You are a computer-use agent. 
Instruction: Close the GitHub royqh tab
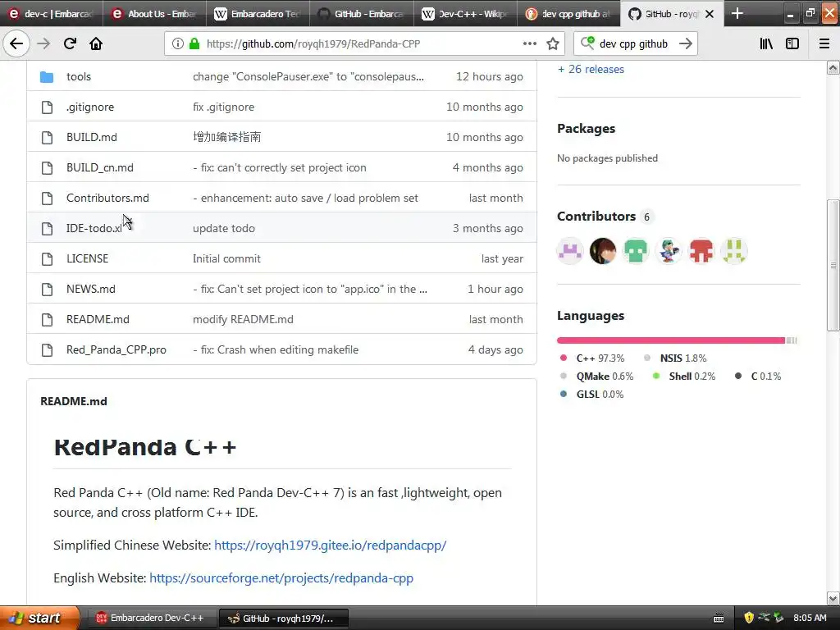(710, 14)
